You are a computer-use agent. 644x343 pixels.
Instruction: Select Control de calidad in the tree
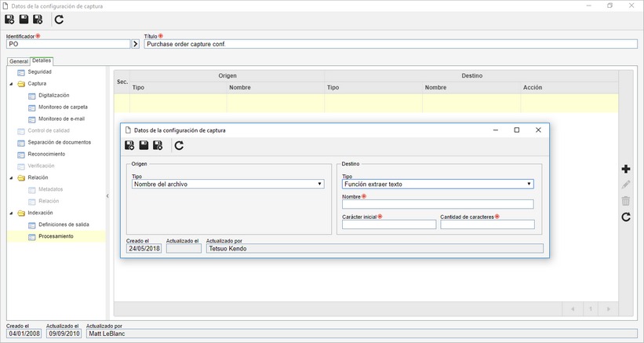pyautogui.click(x=49, y=130)
